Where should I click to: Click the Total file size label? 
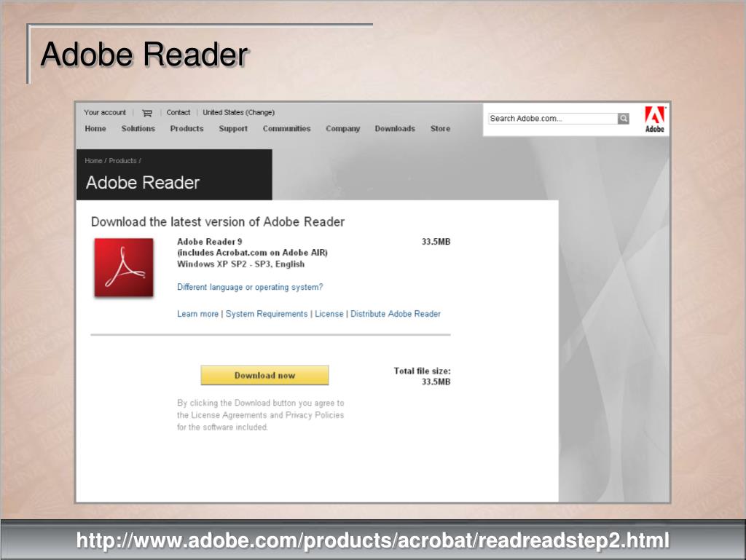422,371
